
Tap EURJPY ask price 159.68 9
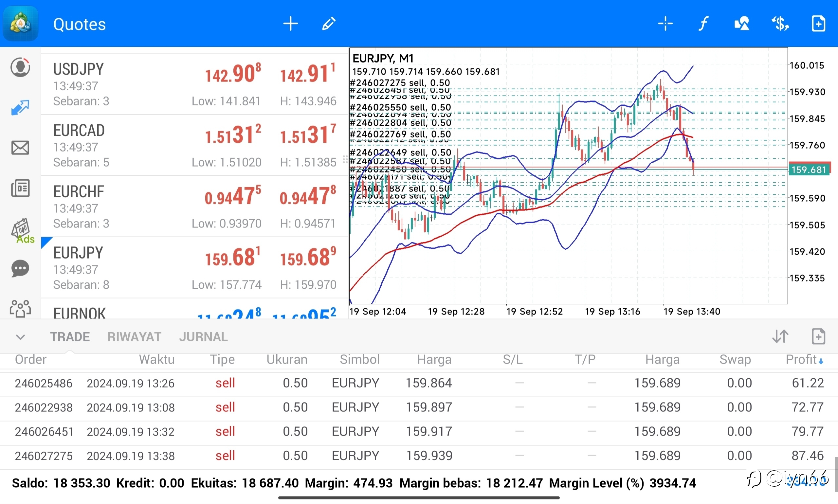click(308, 257)
